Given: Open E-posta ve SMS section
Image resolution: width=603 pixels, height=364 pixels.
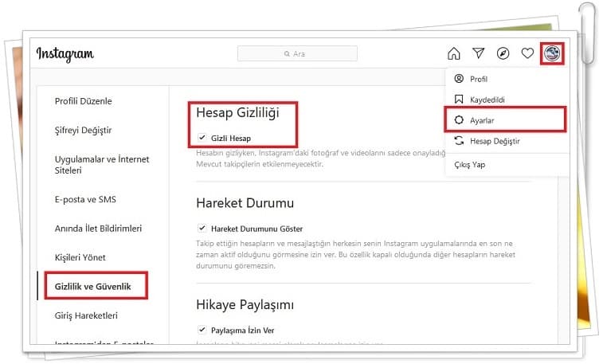Looking at the screenshot, I should coord(85,199).
